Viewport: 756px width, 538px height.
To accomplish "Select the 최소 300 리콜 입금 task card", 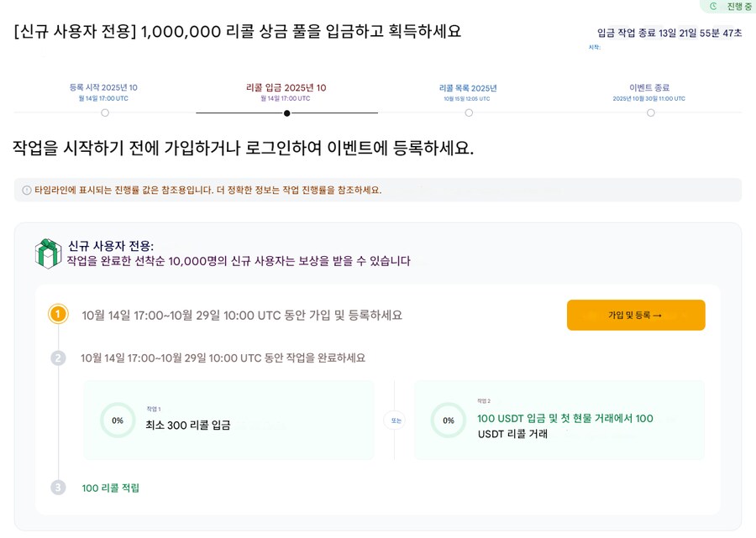I will [x=227, y=419].
